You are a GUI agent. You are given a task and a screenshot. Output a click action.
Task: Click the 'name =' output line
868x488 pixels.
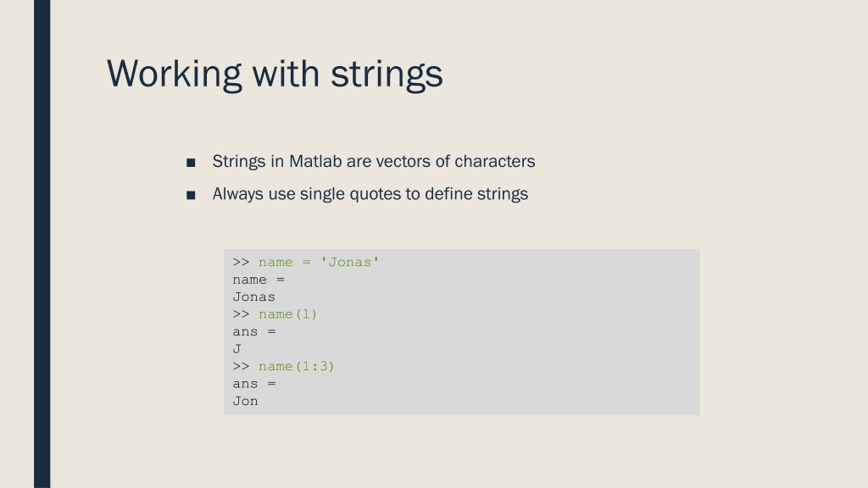(x=259, y=280)
